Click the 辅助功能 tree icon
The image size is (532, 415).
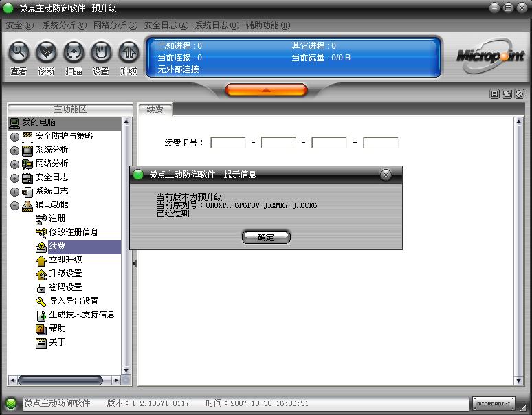[x=27, y=206]
